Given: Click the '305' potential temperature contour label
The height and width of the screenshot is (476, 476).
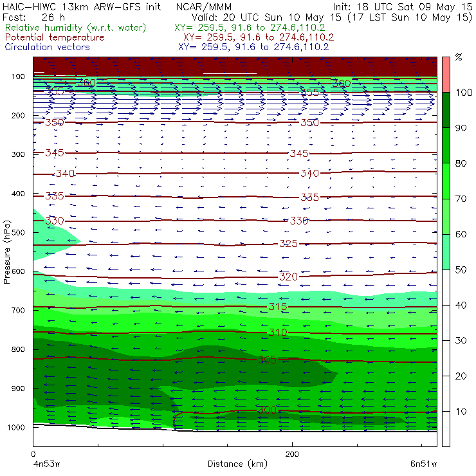Looking at the screenshot, I should tap(267, 360).
